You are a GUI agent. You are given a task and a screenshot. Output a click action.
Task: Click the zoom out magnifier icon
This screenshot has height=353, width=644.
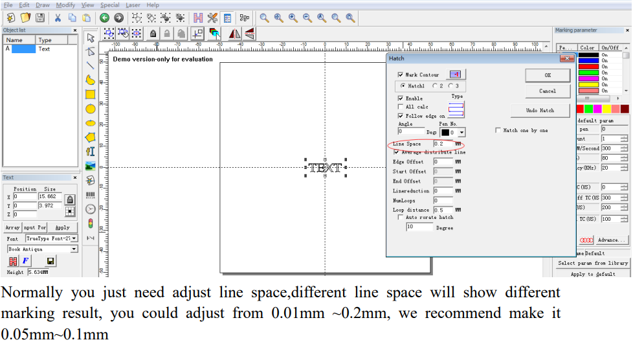tap(307, 17)
